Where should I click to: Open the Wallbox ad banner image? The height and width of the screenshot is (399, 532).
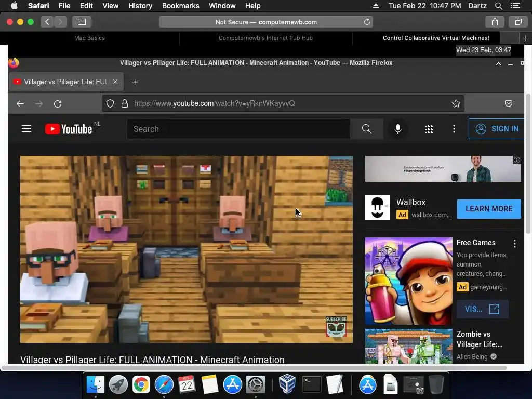443,169
